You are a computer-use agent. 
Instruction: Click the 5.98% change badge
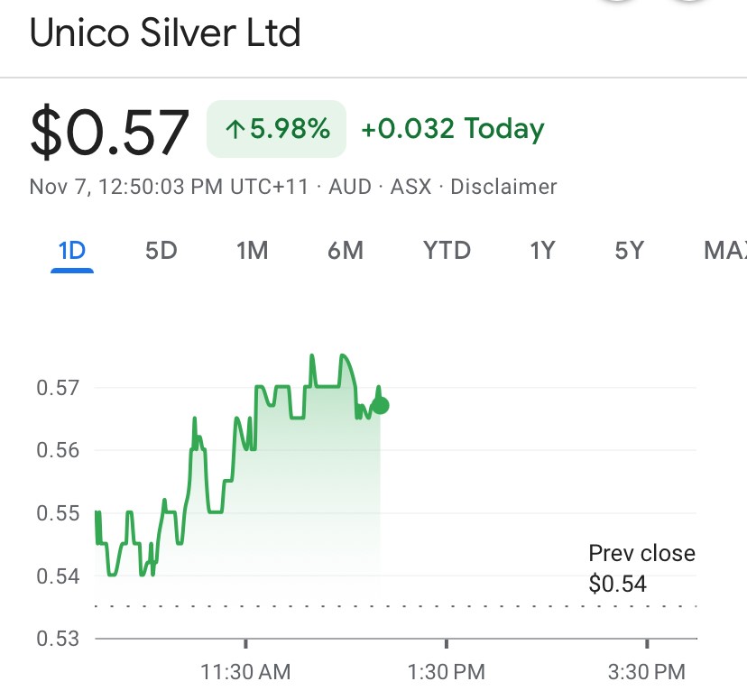[x=277, y=129]
